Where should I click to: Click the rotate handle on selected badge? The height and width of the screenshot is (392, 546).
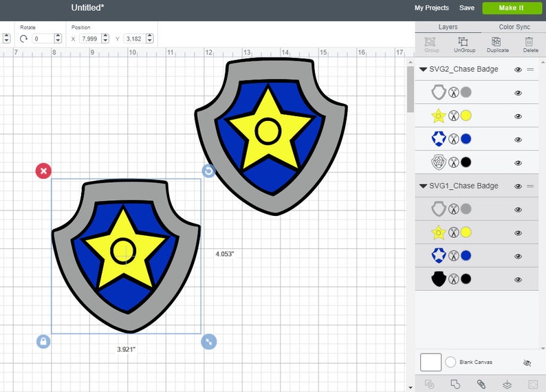coord(208,171)
